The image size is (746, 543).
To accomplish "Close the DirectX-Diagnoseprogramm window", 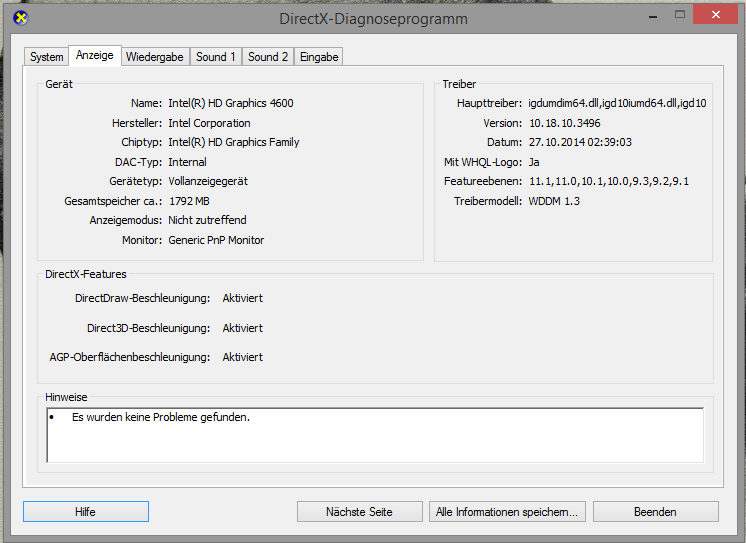I will click(x=716, y=14).
